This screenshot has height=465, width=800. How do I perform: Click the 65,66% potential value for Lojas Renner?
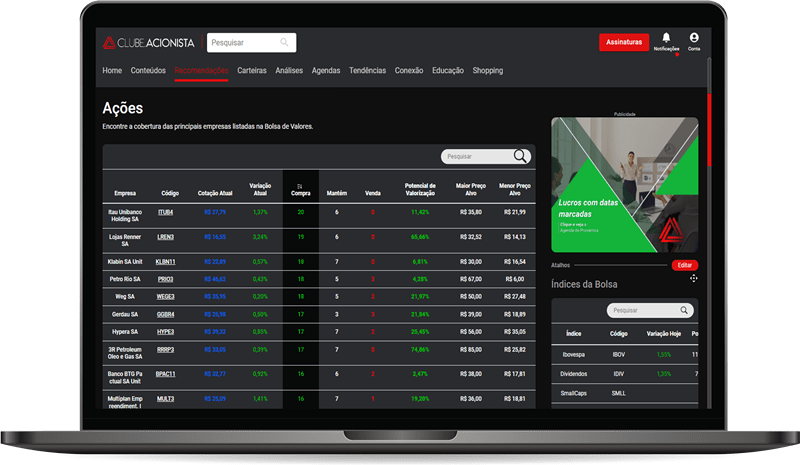[x=420, y=237]
